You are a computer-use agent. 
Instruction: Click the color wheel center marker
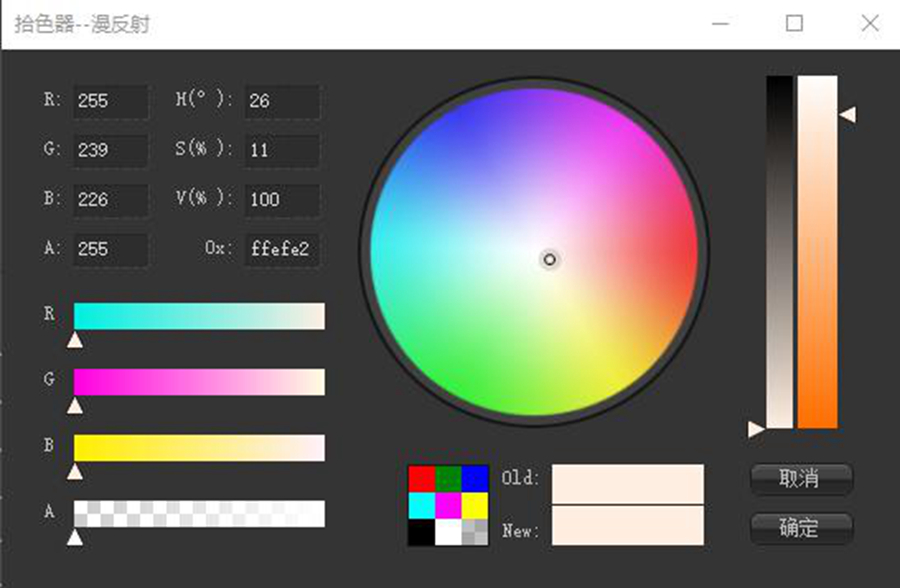point(549,260)
